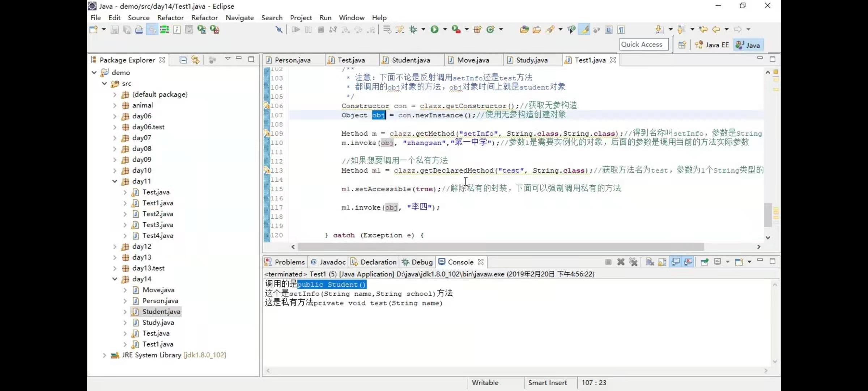This screenshot has height=391, width=868.
Task: Expand the JRE System Library node
Action: tap(104, 355)
